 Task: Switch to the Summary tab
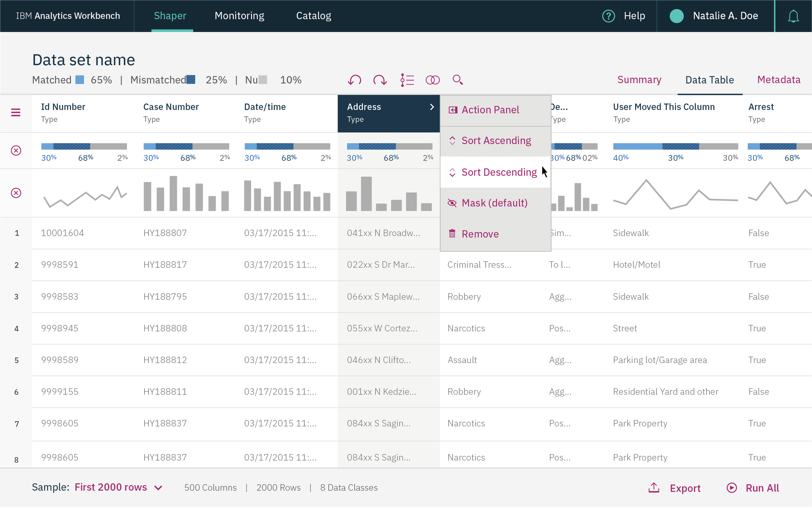point(639,80)
